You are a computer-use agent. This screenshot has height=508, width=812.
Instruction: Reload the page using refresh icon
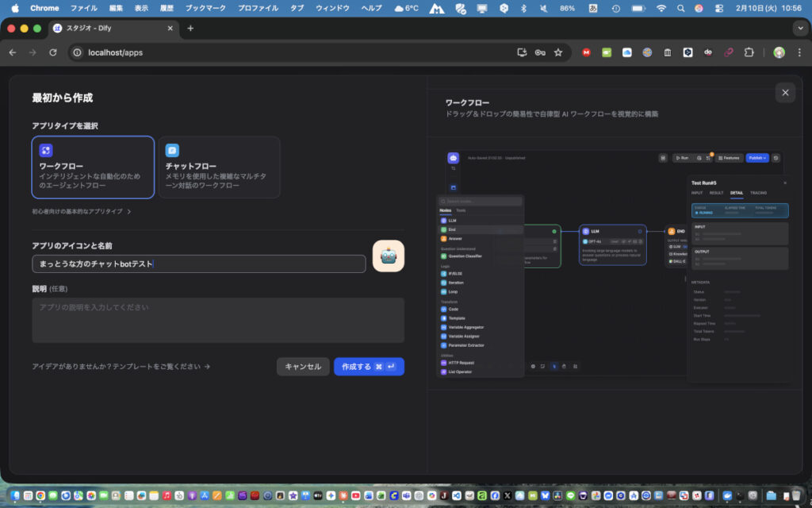(53, 52)
